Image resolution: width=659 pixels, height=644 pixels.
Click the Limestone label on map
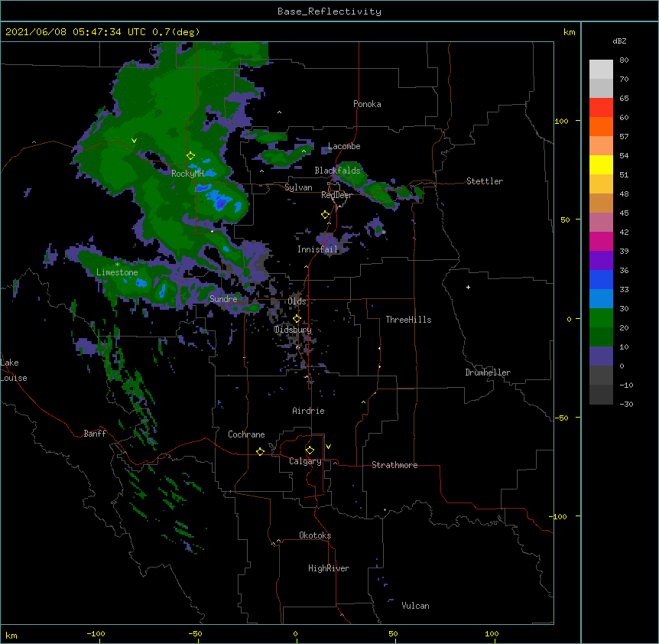(x=117, y=272)
